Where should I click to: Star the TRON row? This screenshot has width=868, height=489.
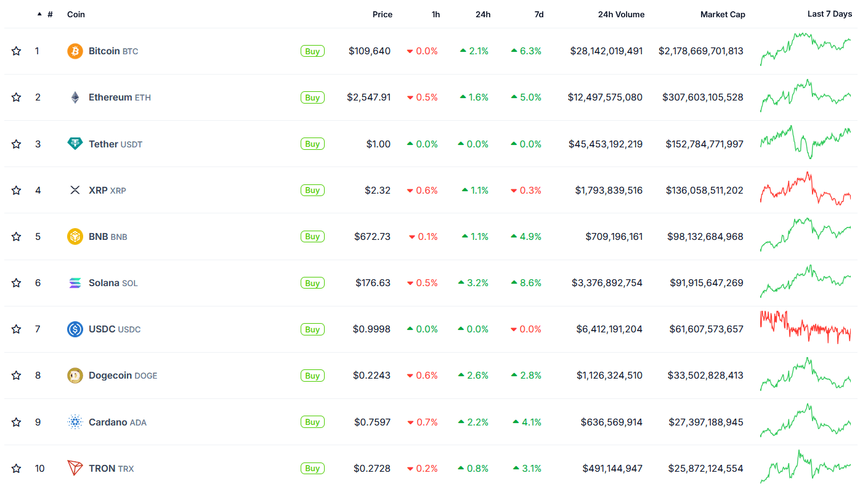(x=17, y=468)
